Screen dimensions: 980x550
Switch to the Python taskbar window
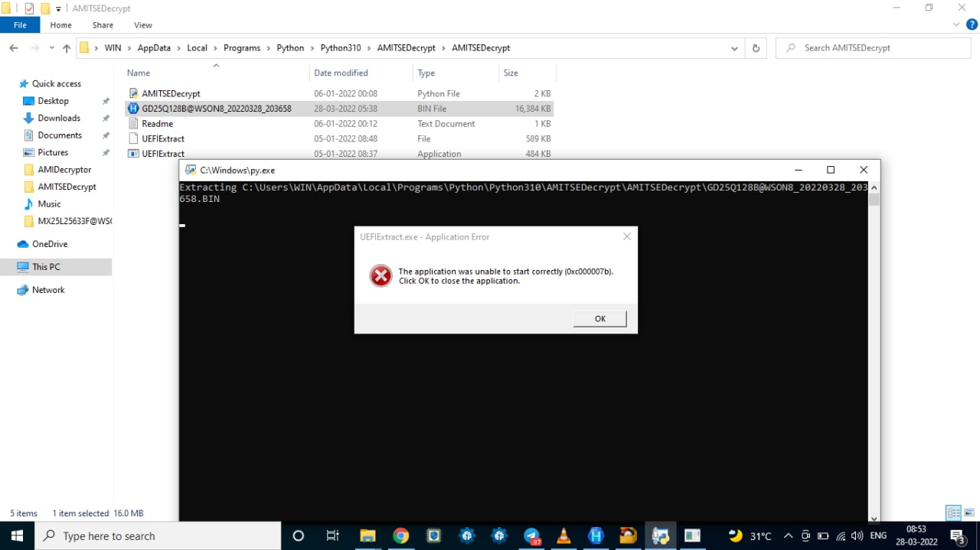[660, 535]
